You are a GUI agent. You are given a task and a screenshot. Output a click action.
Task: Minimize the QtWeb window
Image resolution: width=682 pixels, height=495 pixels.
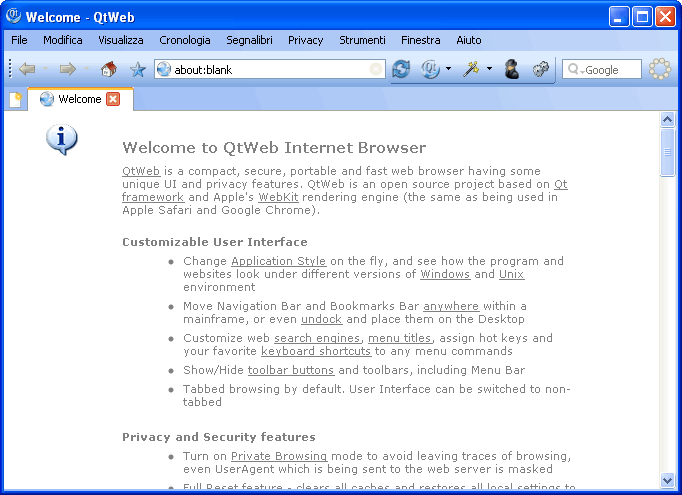[x=618, y=17]
